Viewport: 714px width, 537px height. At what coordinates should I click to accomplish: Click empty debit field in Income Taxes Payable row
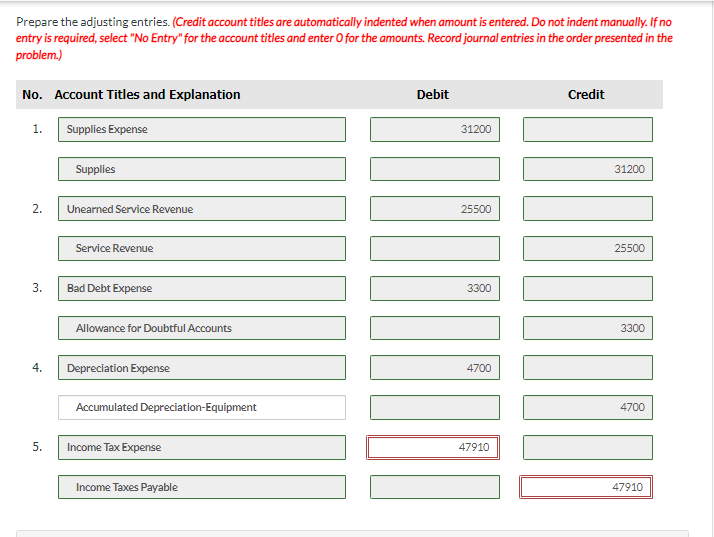(x=435, y=487)
